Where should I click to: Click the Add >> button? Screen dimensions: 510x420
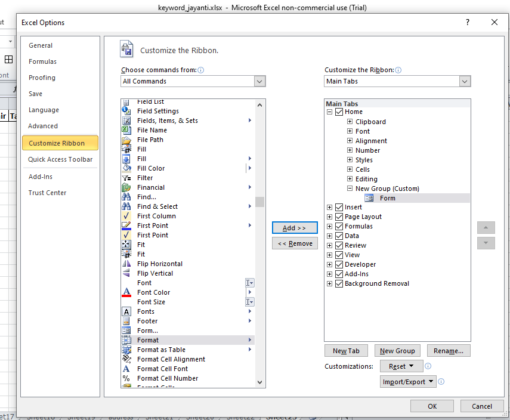(x=295, y=228)
